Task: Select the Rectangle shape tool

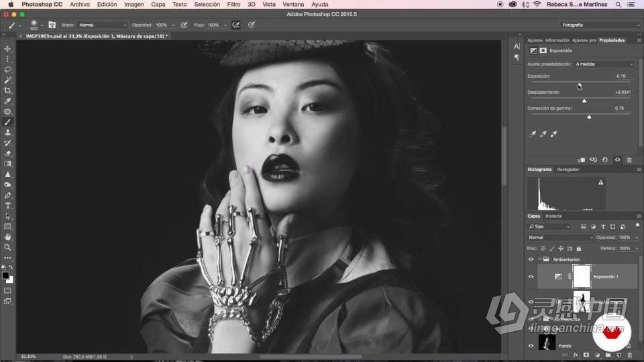Action: click(7, 227)
